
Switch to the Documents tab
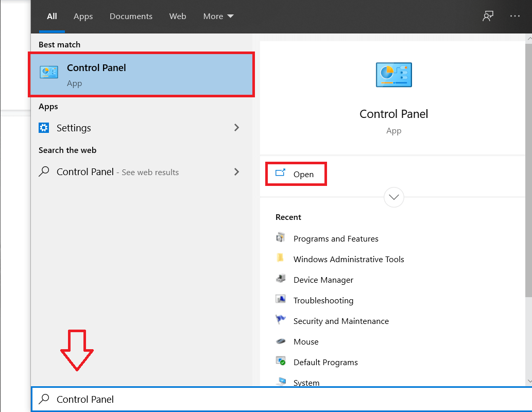(x=131, y=16)
